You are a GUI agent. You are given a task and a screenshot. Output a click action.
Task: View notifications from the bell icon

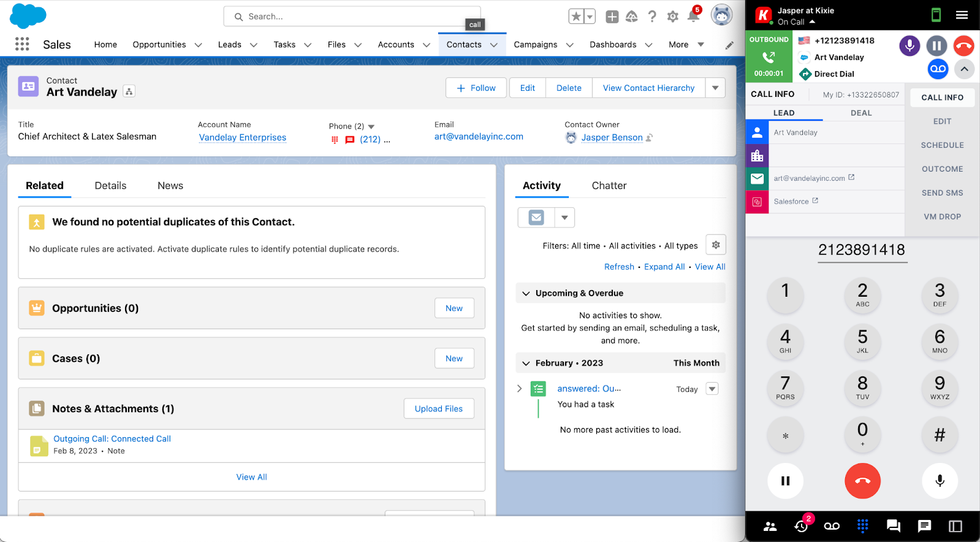693,17
